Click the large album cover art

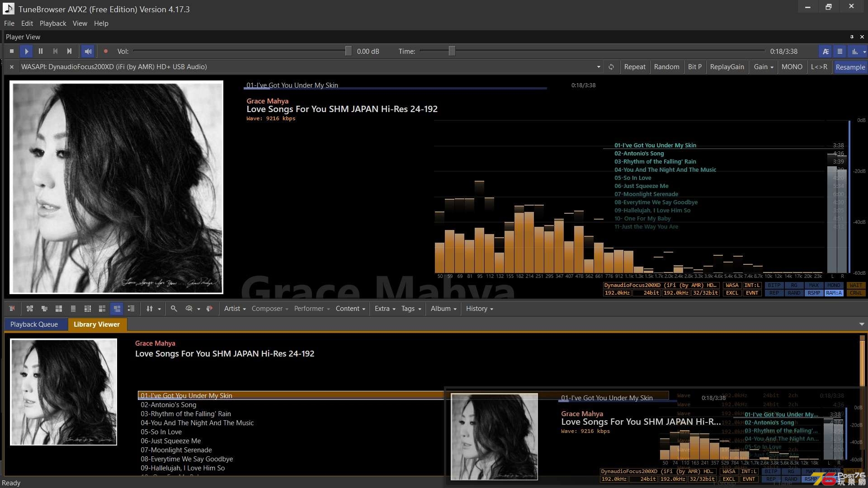pos(117,188)
